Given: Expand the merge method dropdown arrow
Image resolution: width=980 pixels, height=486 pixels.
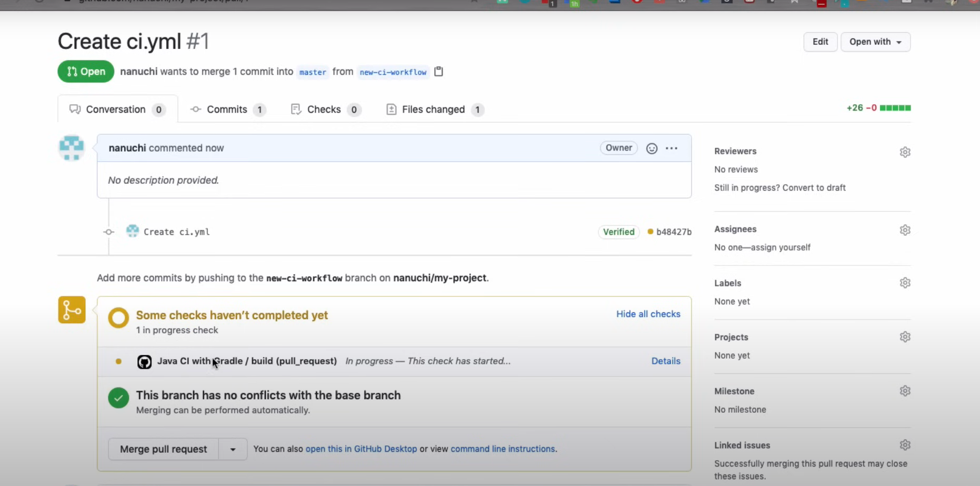Looking at the screenshot, I should pos(233,450).
